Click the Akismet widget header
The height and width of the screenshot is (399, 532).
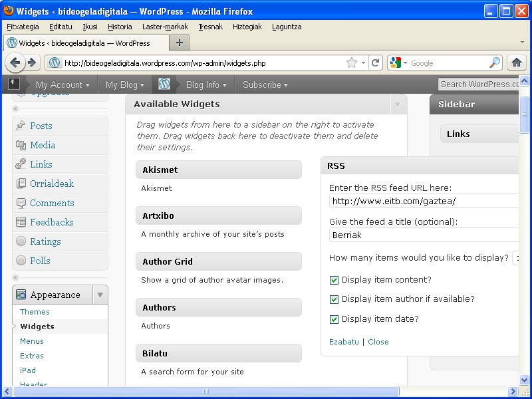tap(219, 170)
